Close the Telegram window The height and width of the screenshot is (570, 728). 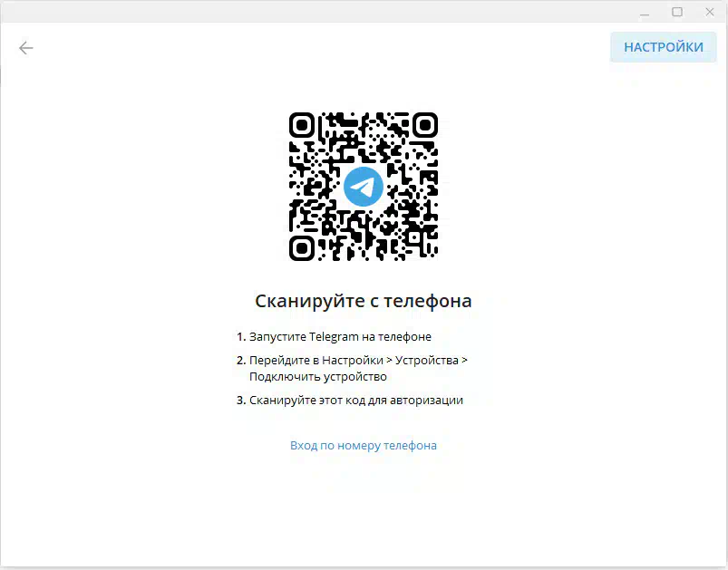[710, 12]
